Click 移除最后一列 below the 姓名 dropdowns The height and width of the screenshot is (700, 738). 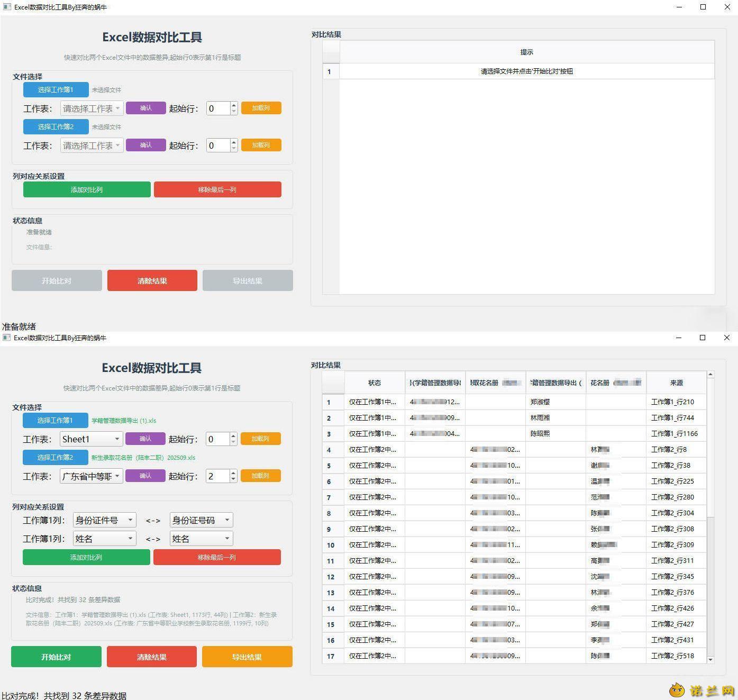tap(217, 557)
